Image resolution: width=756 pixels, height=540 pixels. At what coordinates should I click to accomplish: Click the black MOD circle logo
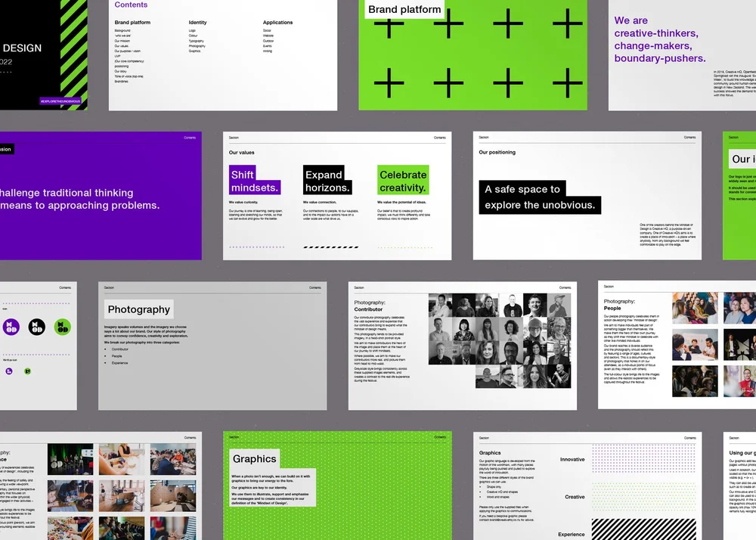click(x=36, y=327)
